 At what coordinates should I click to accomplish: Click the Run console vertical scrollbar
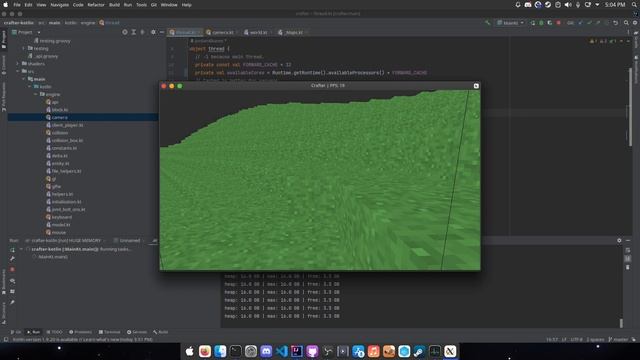pos(621,323)
